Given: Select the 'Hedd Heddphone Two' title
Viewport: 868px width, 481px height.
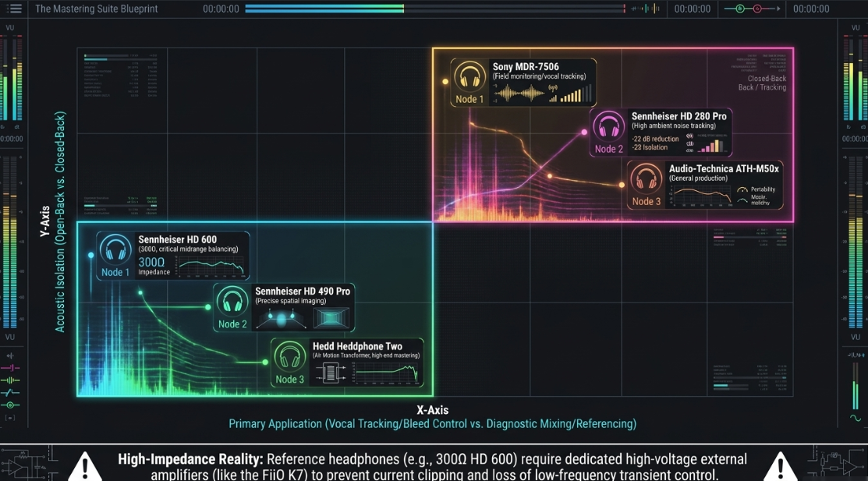Looking at the screenshot, I should 358,346.
